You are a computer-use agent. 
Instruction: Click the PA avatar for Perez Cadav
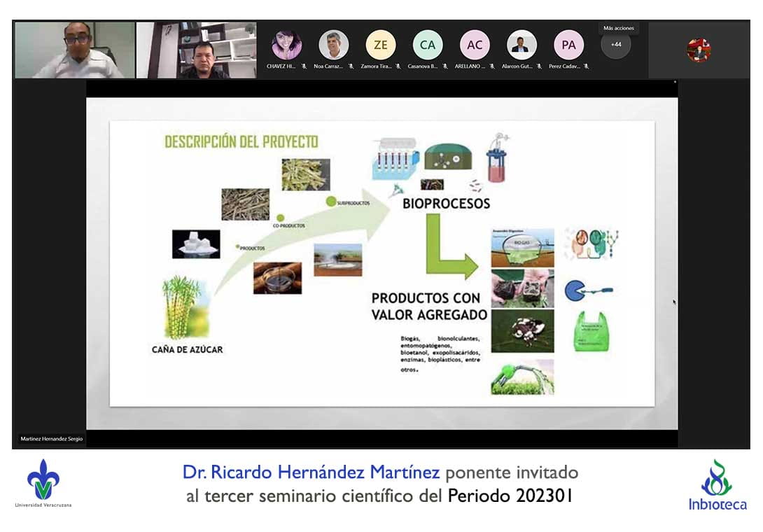[x=568, y=45]
